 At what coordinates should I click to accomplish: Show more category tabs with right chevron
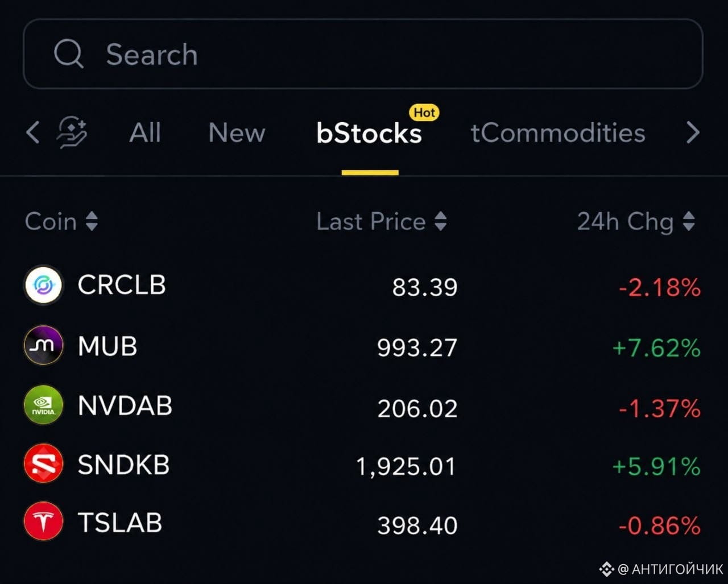pos(693,132)
